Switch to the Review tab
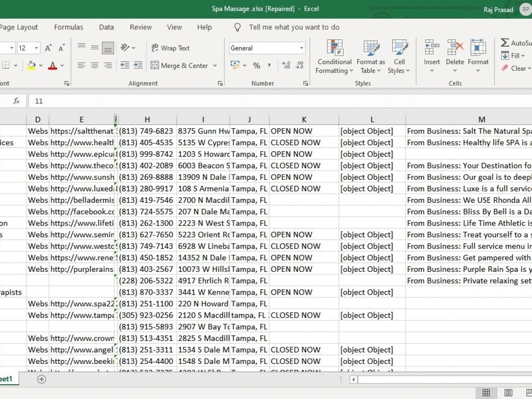This screenshot has height=399, width=532. pyautogui.click(x=140, y=27)
